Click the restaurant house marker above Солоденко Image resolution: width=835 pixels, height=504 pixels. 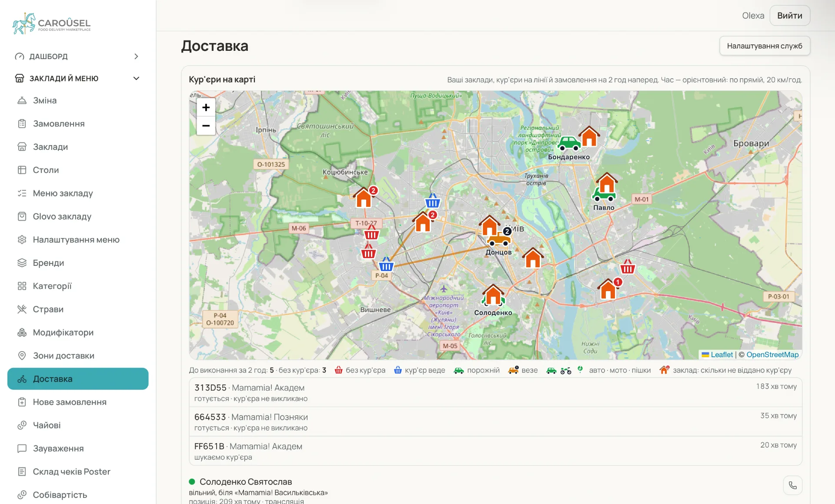[493, 295]
